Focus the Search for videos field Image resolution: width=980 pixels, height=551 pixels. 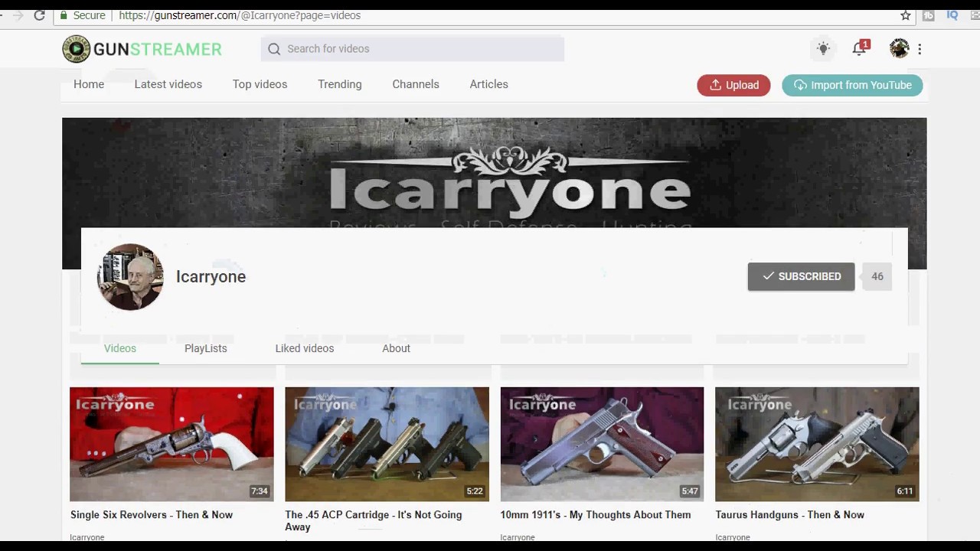pos(413,49)
